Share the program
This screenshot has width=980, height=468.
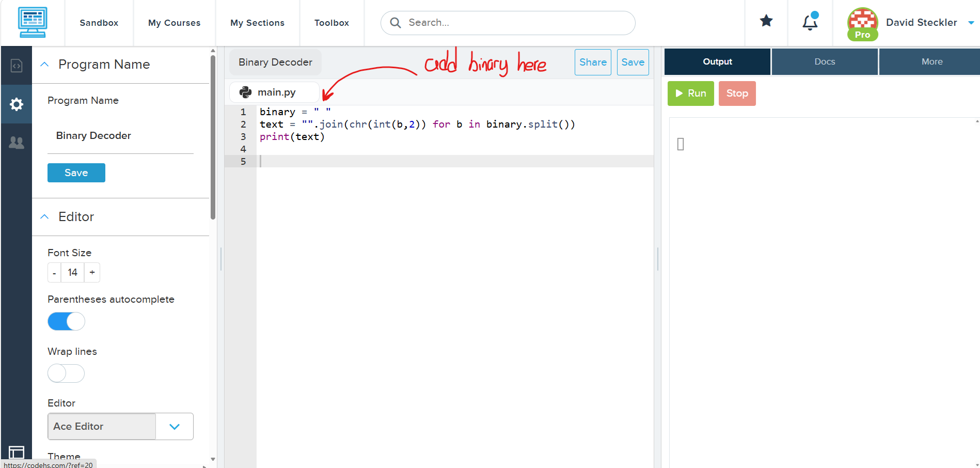(593, 62)
